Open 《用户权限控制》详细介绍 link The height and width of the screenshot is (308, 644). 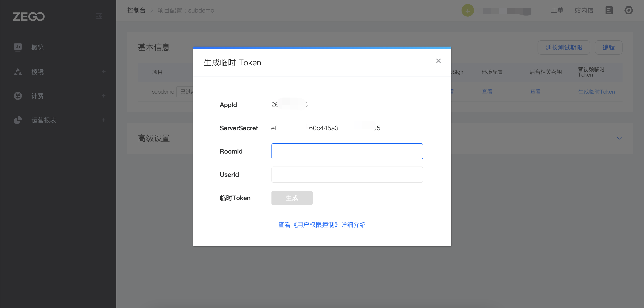[322, 225]
